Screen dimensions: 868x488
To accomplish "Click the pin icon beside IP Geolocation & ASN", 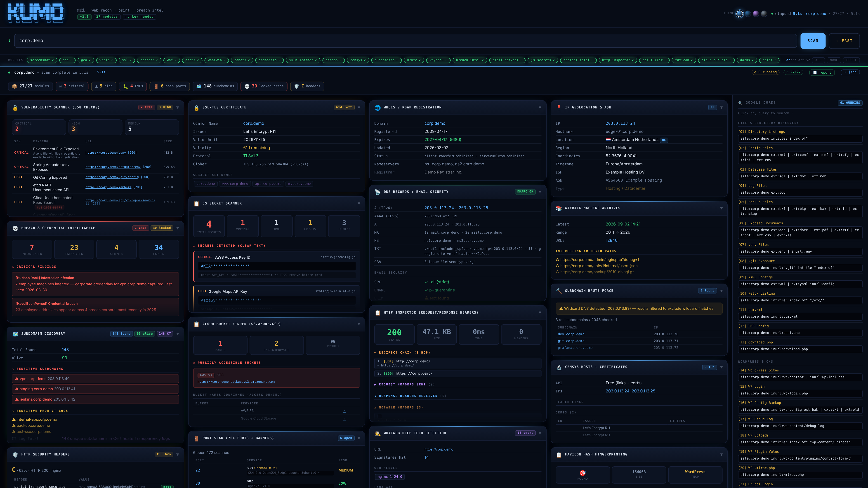I will 559,108.
